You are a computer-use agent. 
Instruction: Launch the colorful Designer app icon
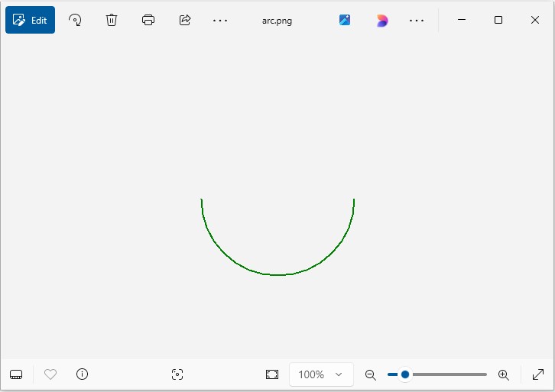tap(381, 21)
